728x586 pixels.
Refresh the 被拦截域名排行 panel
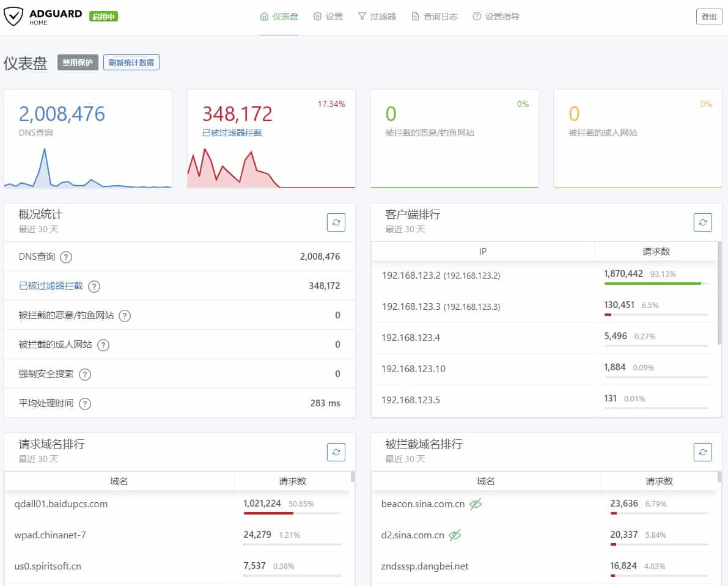tap(702, 452)
